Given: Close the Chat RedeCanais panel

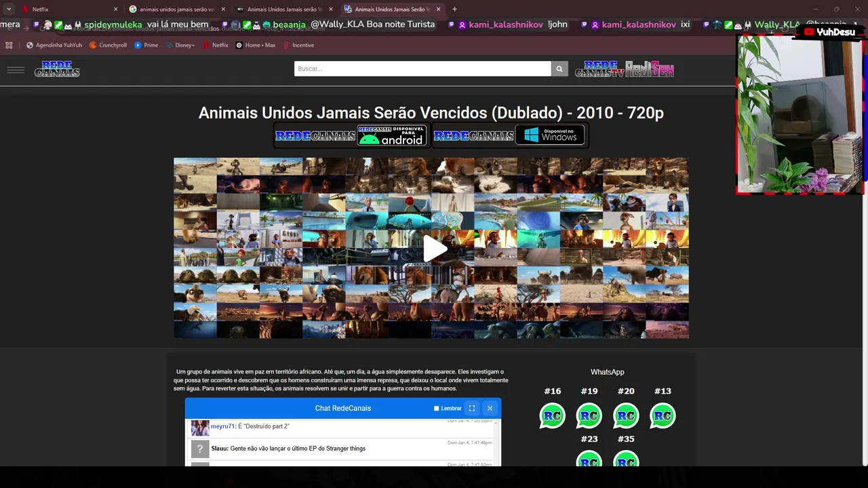Looking at the screenshot, I should [490, 408].
